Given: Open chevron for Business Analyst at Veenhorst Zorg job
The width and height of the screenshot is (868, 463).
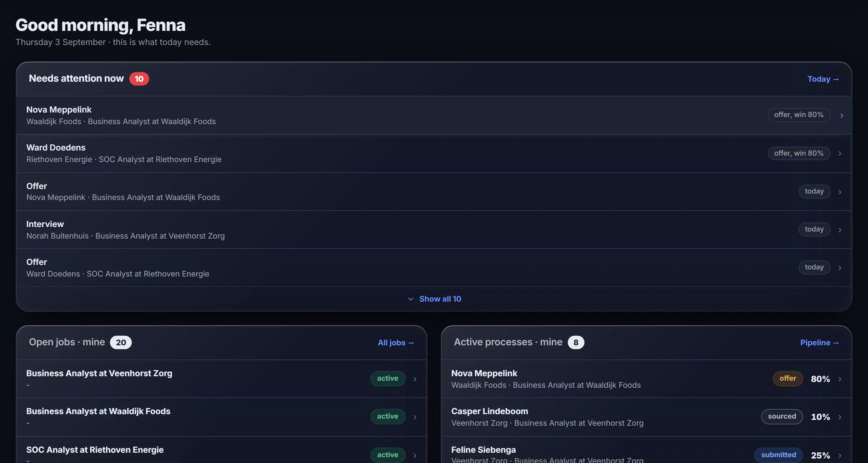Looking at the screenshot, I should (415, 379).
